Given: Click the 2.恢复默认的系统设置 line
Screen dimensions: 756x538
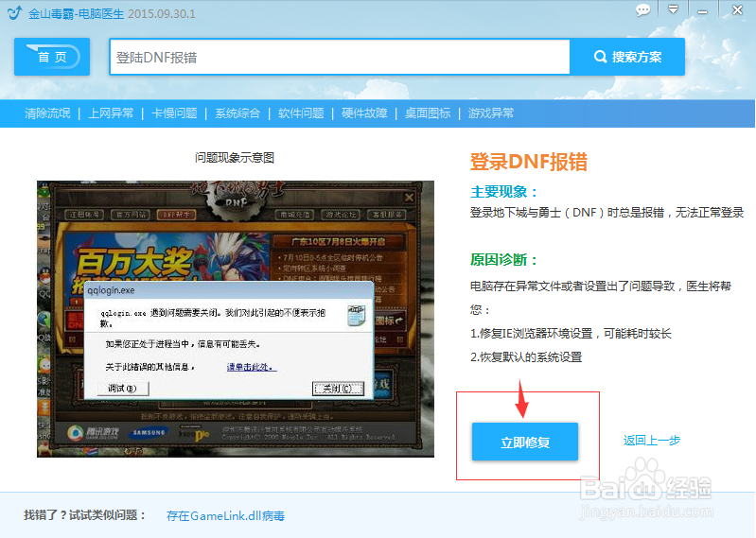Looking at the screenshot, I should click(x=526, y=356).
